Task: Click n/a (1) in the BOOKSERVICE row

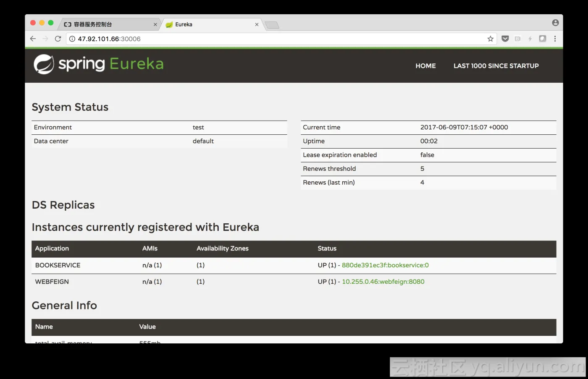Action: [152, 265]
